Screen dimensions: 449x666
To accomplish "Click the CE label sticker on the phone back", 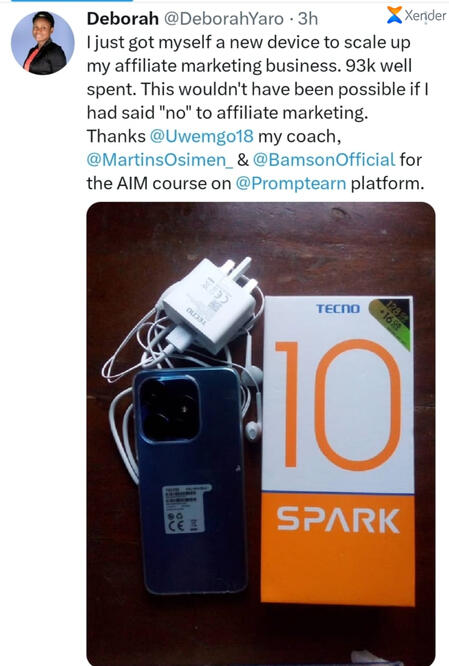I will coord(184,509).
